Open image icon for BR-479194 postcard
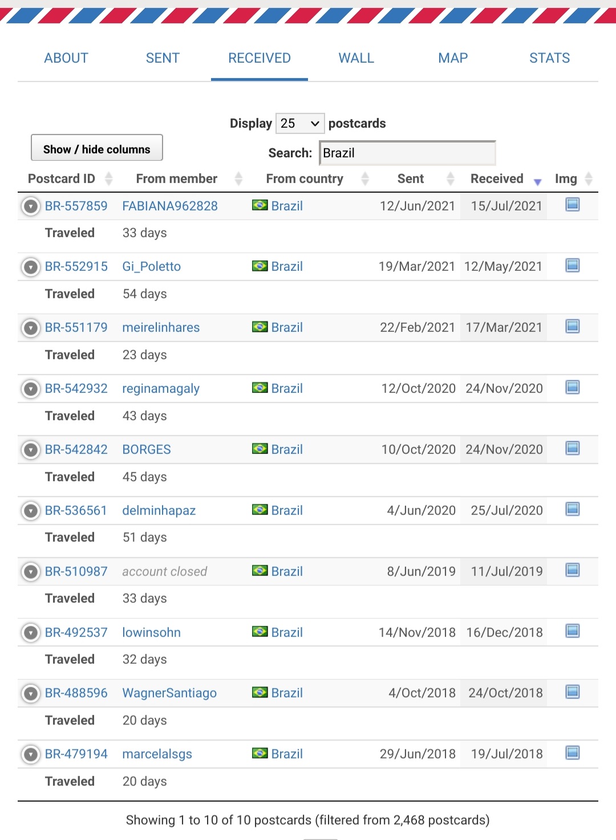The height and width of the screenshot is (840, 616). pyautogui.click(x=572, y=753)
